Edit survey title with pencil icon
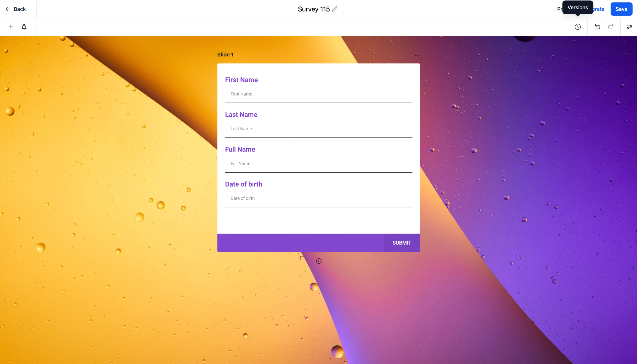Viewport: 637px width, 364px height. (x=334, y=9)
